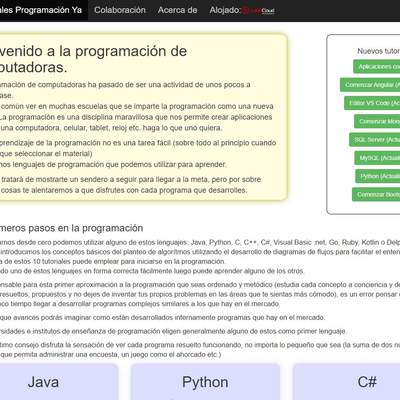Open the Comenzar Bootstrap tutorial button
The width and height of the screenshot is (400, 400).
[x=376, y=194]
